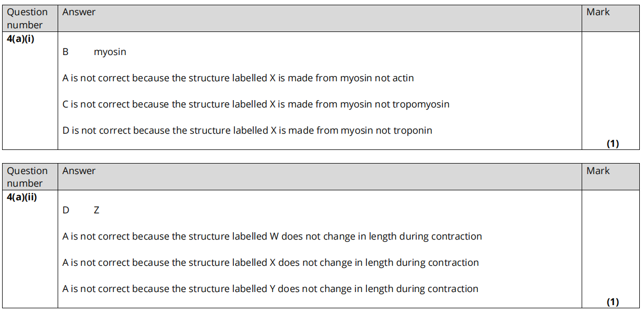644x313 pixels.
Task: Click the (1) mark for question 4(a)(ii)
Action: click(x=613, y=302)
